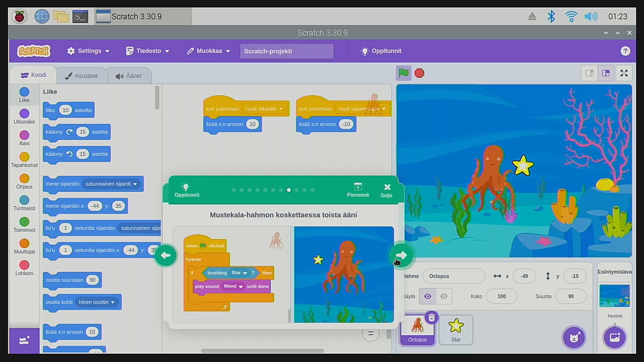644x362 pixels.
Task: Show the sprite using eye icon
Action: 428,296
